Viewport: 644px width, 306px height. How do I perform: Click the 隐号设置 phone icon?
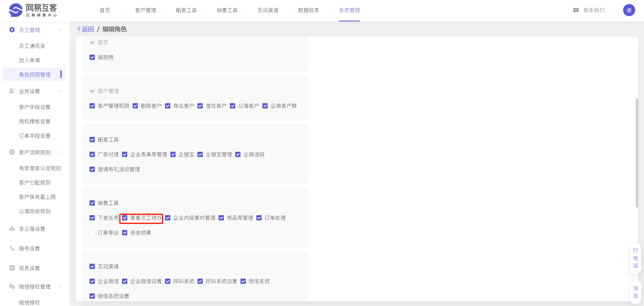(x=12, y=248)
